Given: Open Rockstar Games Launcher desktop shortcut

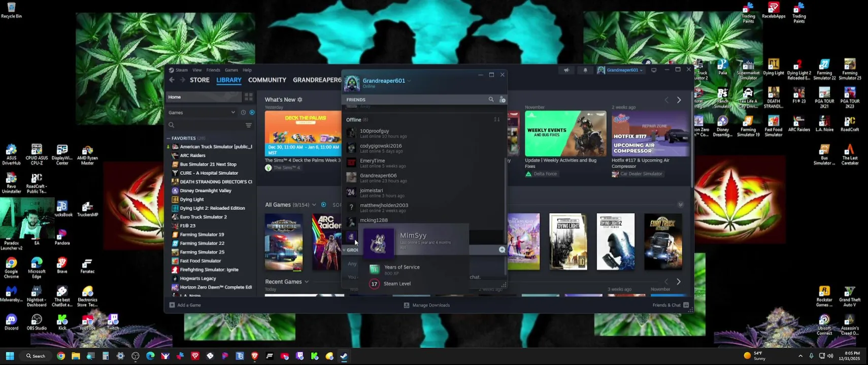Looking at the screenshot, I should (824, 297).
